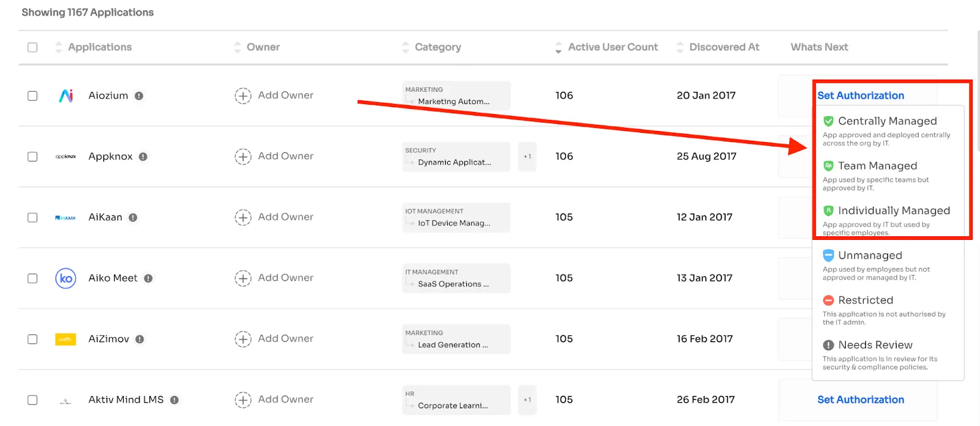980x426 pixels.
Task: Expand the +1 categories badge for Appknox
Action: pyautogui.click(x=527, y=157)
